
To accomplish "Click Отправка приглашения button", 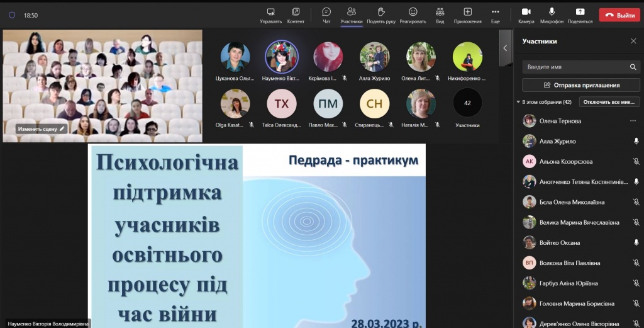I will (x=580, y=85).
